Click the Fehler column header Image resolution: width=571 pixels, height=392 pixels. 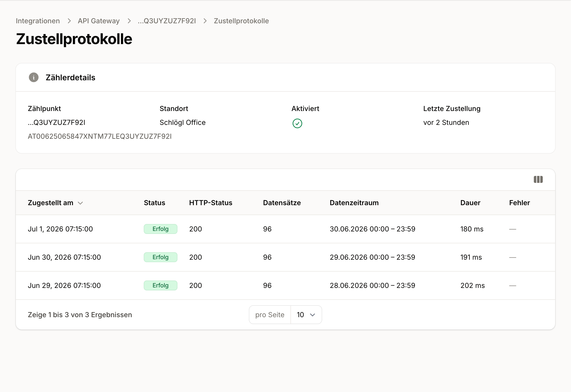(x=519, y=203)
